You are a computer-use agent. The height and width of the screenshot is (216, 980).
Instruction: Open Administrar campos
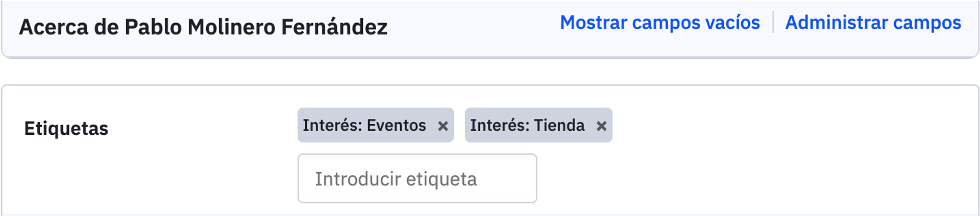coord(873,22)
